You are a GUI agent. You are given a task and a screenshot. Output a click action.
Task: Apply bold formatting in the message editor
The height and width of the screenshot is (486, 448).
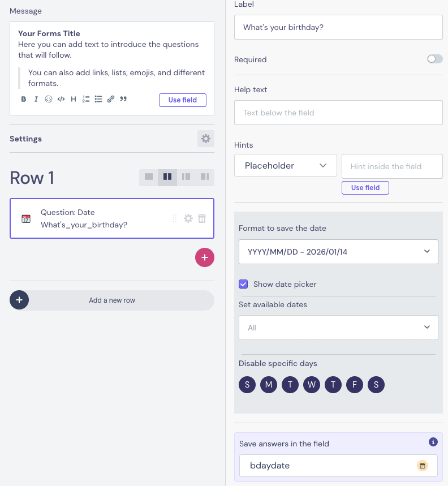(x=24, y=100)
